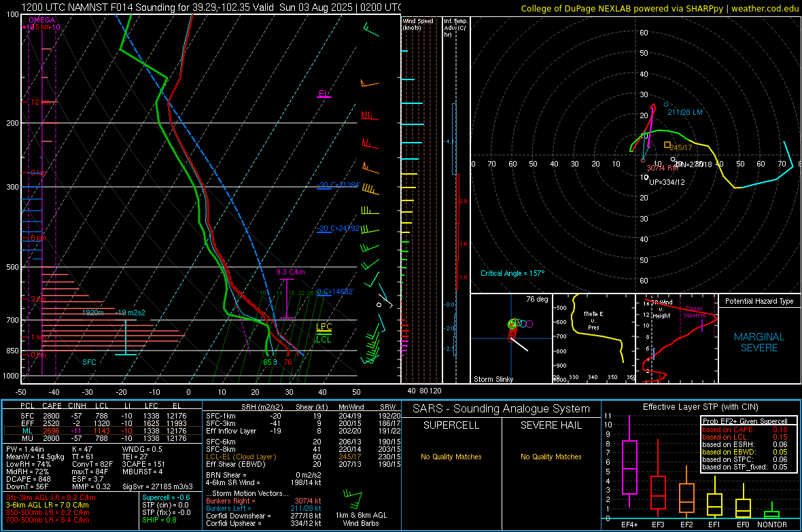Select the "SFC-1km" shear row
The height and width of the screenshot is (532, 802).
303,416
